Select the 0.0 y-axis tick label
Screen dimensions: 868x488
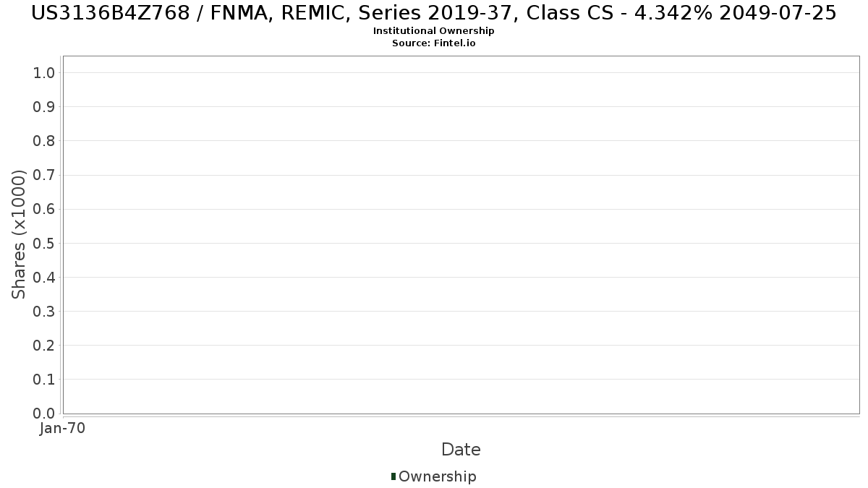(44, 414)
